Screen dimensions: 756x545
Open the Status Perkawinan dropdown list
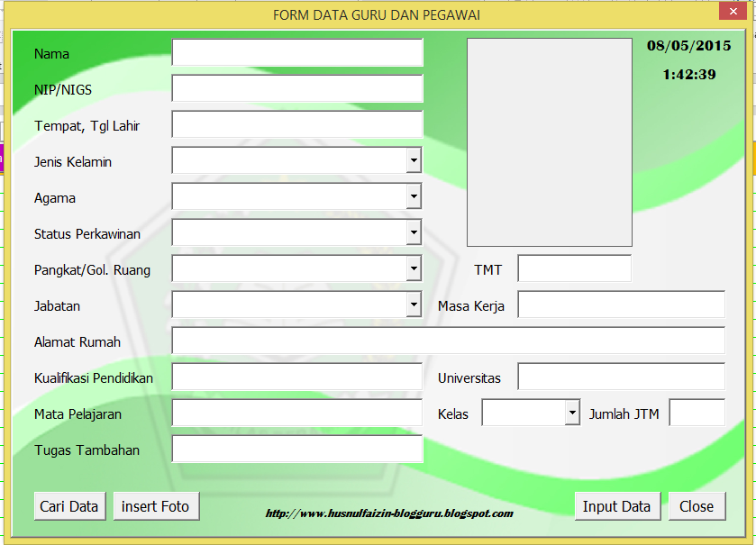[414, 232]
